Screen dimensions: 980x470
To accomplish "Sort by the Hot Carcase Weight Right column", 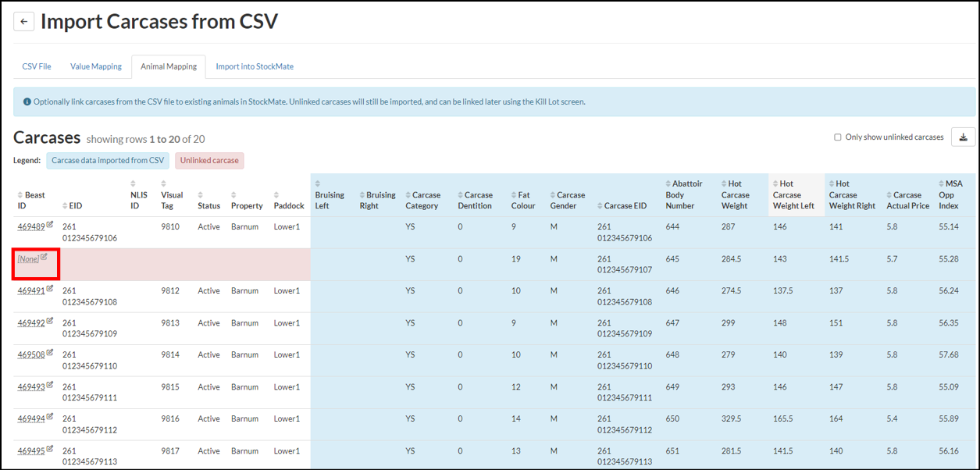I will [x=852, y=195].
